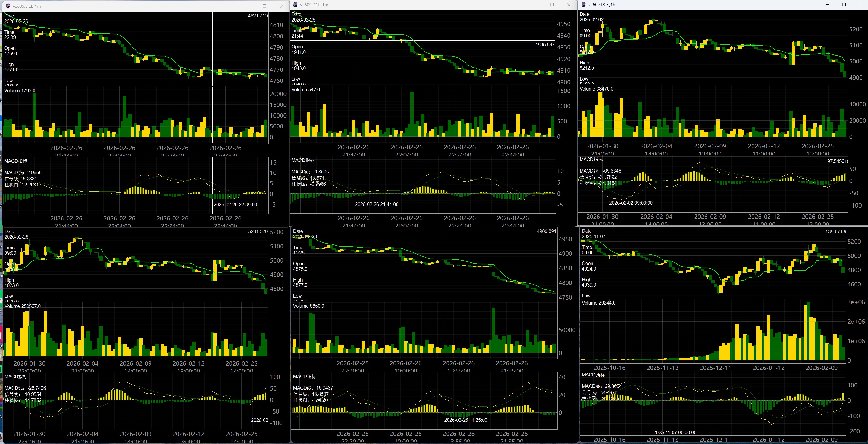
Task: Click the app icon in v2609.DCE_1h title bar
Action: point(584,4)
